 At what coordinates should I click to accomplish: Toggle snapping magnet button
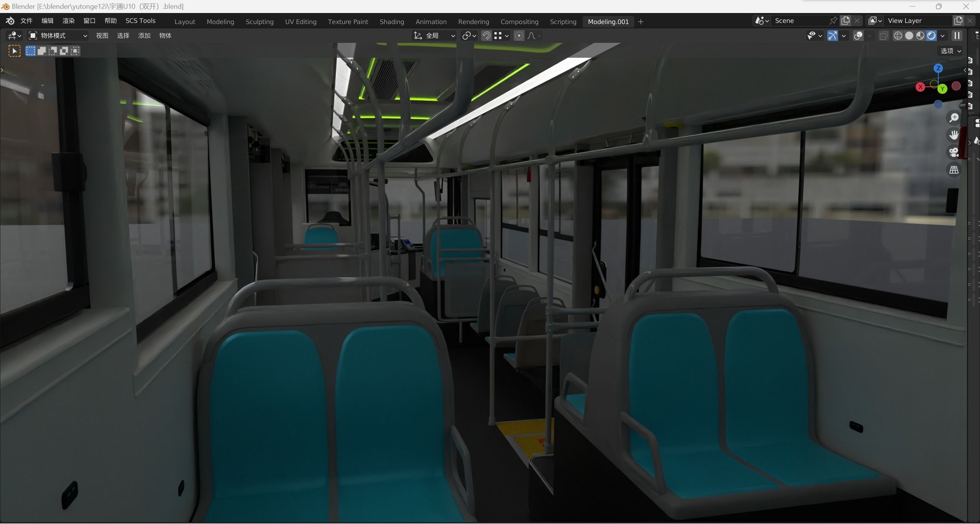(486, 36)
